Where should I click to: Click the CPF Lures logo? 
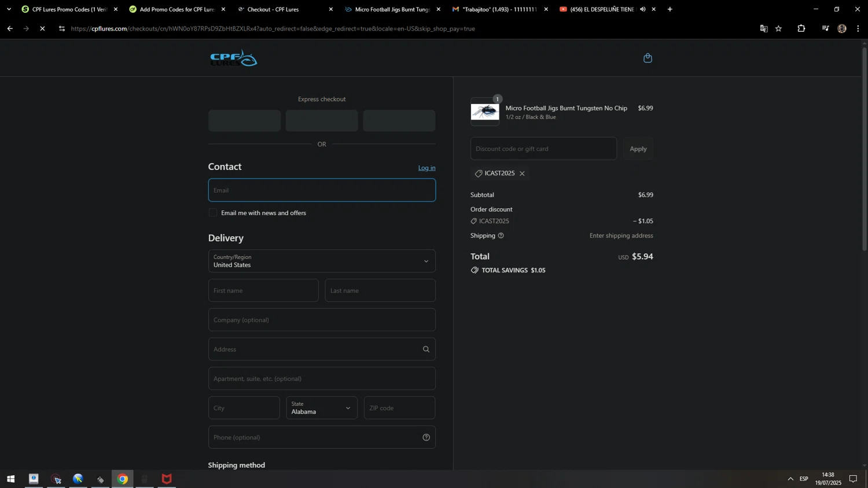tap(234, 58)
